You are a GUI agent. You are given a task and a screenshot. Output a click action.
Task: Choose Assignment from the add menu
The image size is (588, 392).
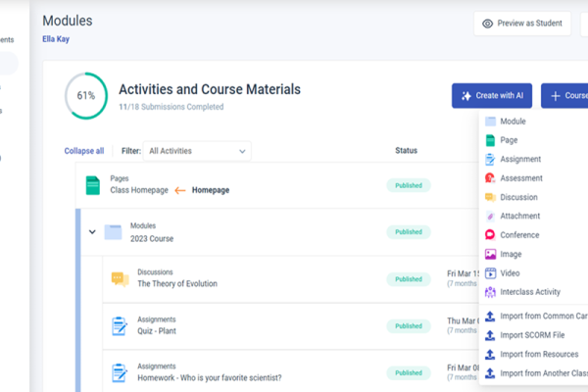(x=520, y=160)
